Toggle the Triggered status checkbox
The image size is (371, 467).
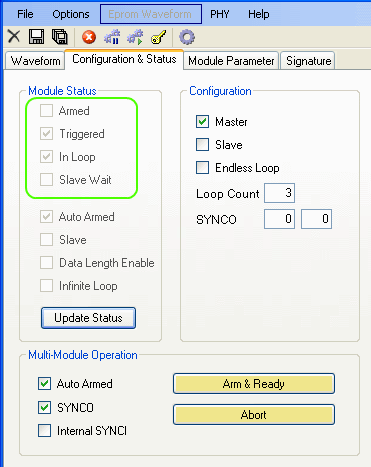46,134
